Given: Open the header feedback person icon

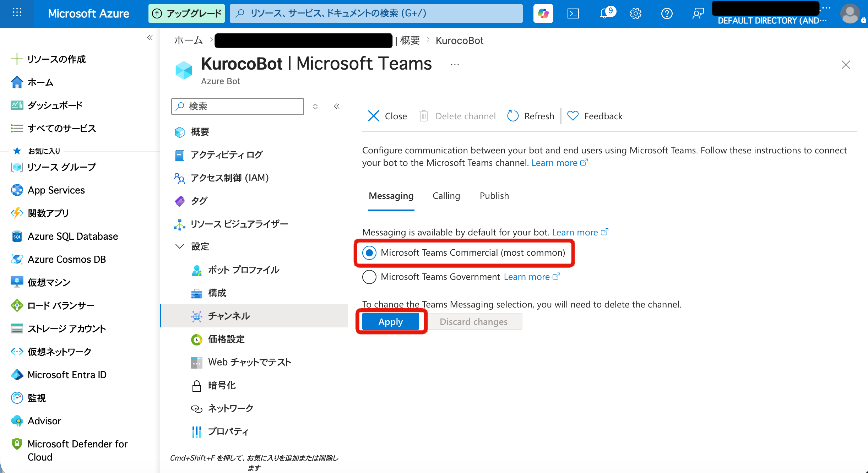Looking at the screenshot, I should pos(698,13).
